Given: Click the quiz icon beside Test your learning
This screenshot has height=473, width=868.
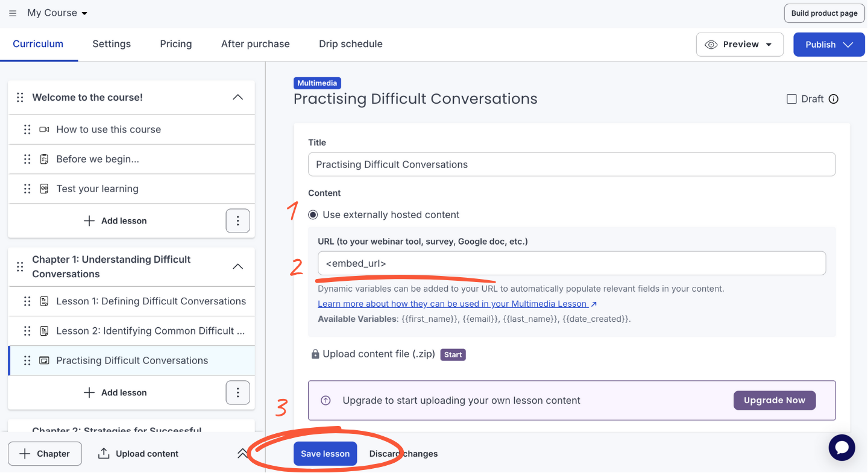Looking at the screenshot, I should (x=44, y=189).
